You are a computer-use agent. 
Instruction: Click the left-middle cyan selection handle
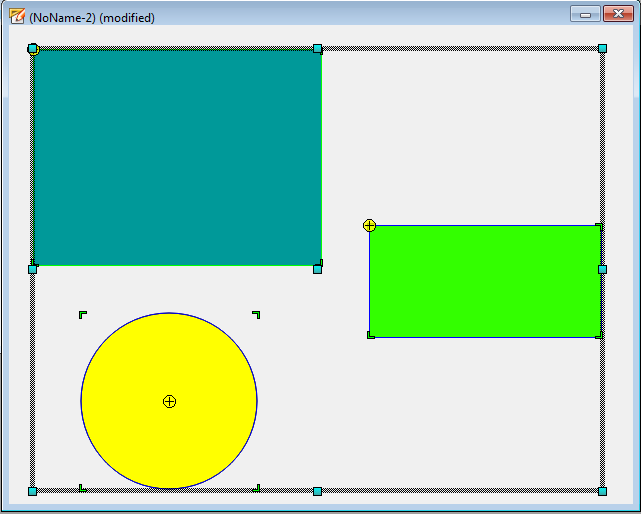point(33,269)
